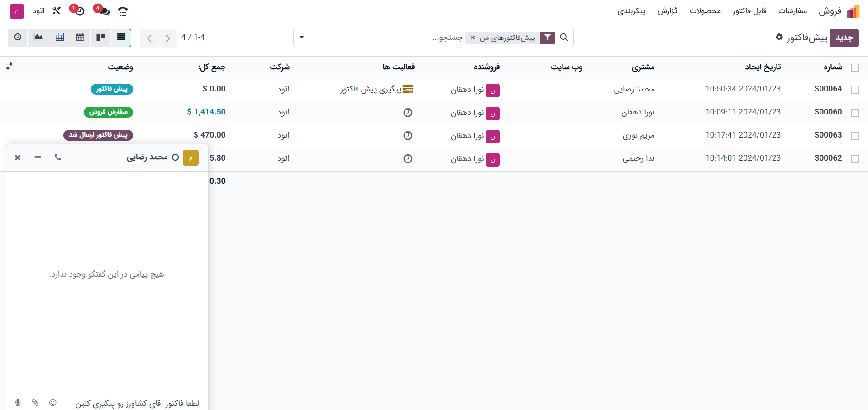Open graph chart view
Screen dimensions: 868x410
(38, 38)
